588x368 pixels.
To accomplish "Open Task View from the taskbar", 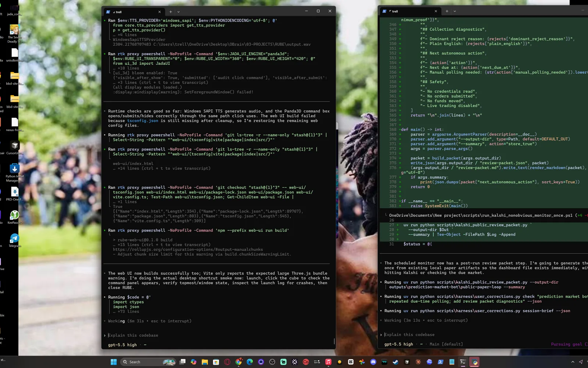I will [182, 362].
